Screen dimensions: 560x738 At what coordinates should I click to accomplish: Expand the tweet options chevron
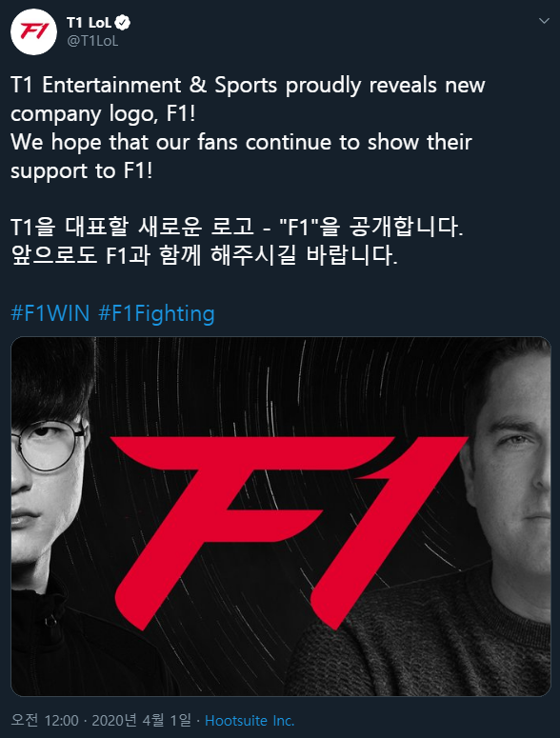tap(544, 21)
